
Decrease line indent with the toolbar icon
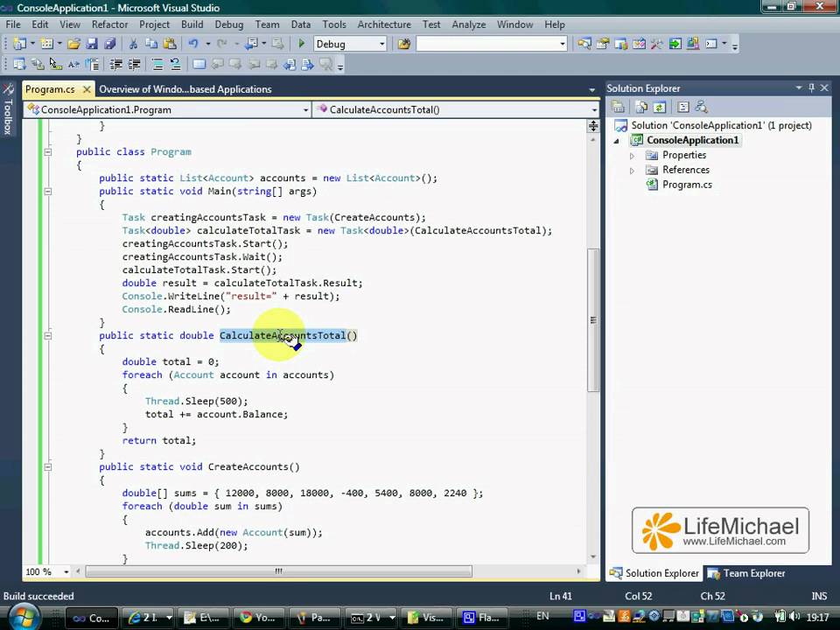[x=115, y=65]
